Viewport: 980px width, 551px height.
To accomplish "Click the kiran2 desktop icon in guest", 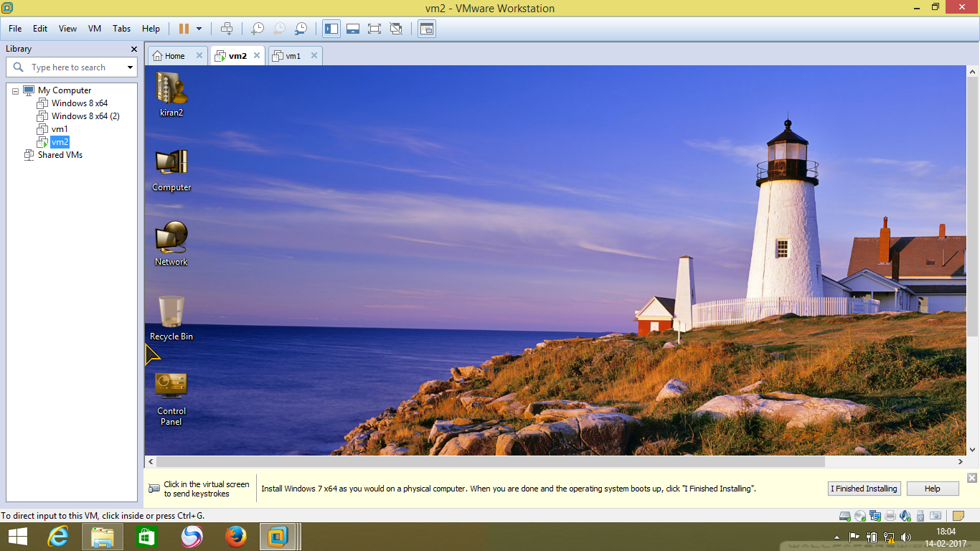I will 171,94.
